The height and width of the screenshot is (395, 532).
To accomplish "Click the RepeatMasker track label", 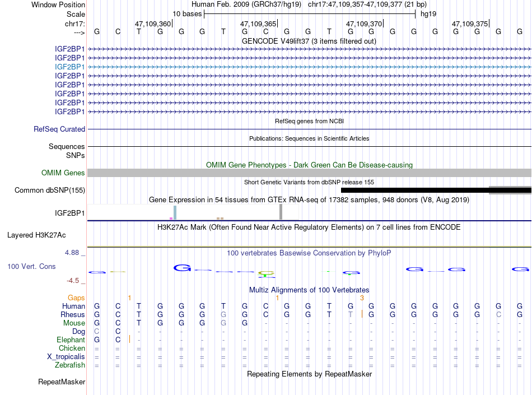I will point(62,382).
